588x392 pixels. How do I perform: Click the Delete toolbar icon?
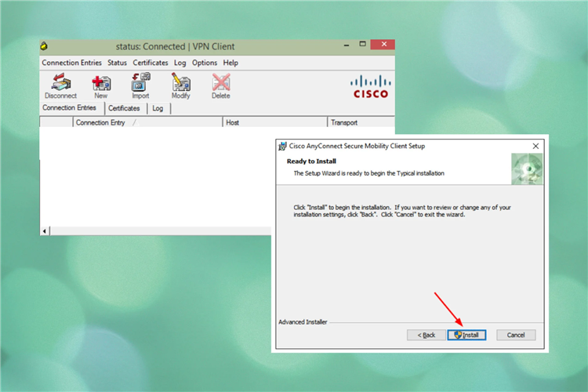221,86
